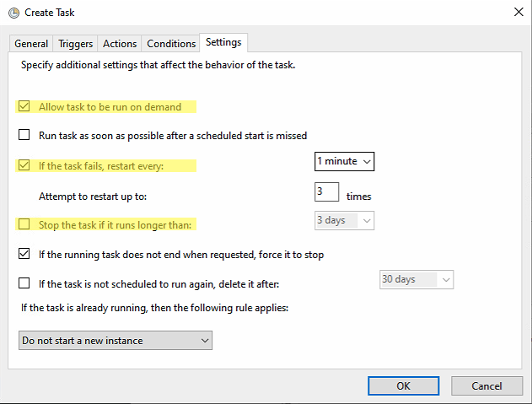Viewport: 532px width, 404px height.
Task: Click the Settings tab
Action: (x=223, y=42)
